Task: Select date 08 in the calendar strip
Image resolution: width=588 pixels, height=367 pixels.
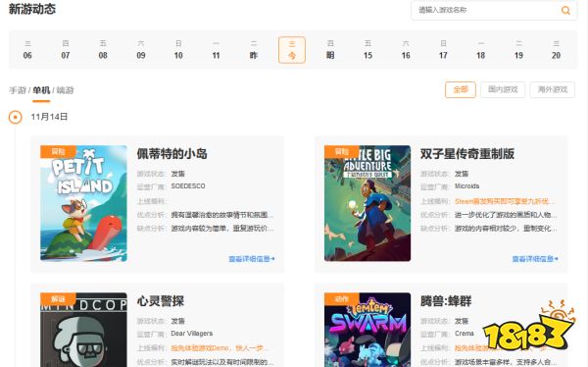Action: 103,50
